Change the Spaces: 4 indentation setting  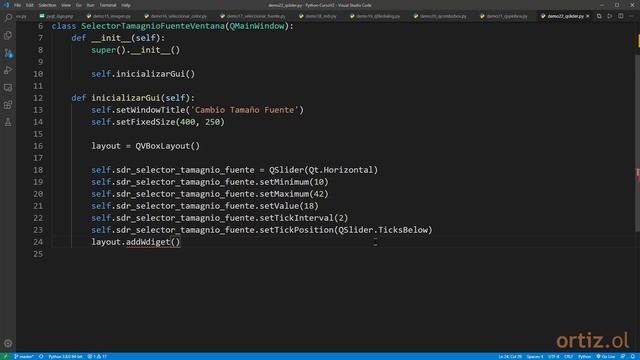point(535,356)
